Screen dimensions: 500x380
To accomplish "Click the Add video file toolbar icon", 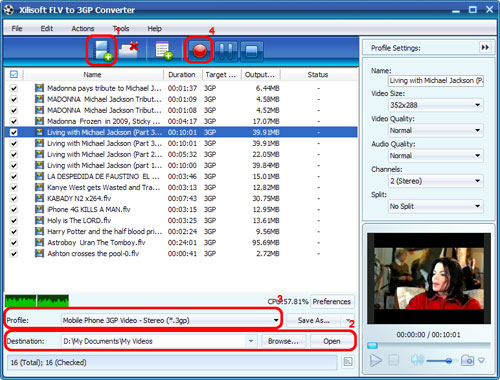I will pos(101,51).
